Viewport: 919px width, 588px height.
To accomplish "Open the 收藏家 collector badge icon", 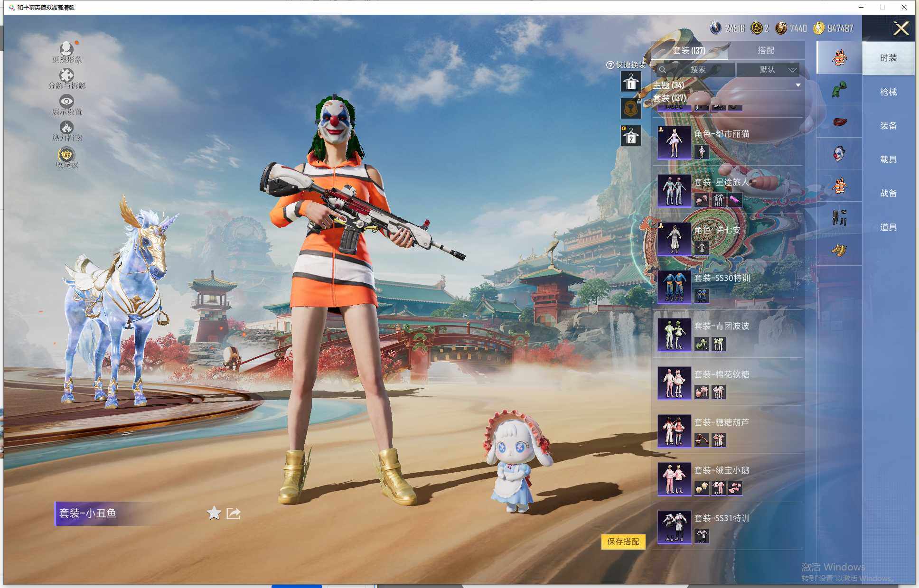I will point(66,155).
